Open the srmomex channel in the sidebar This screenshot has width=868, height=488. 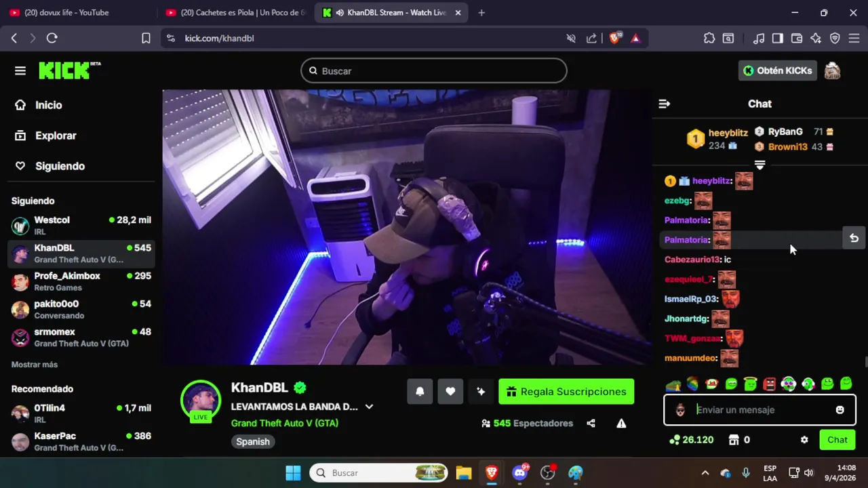pos(81,337)
